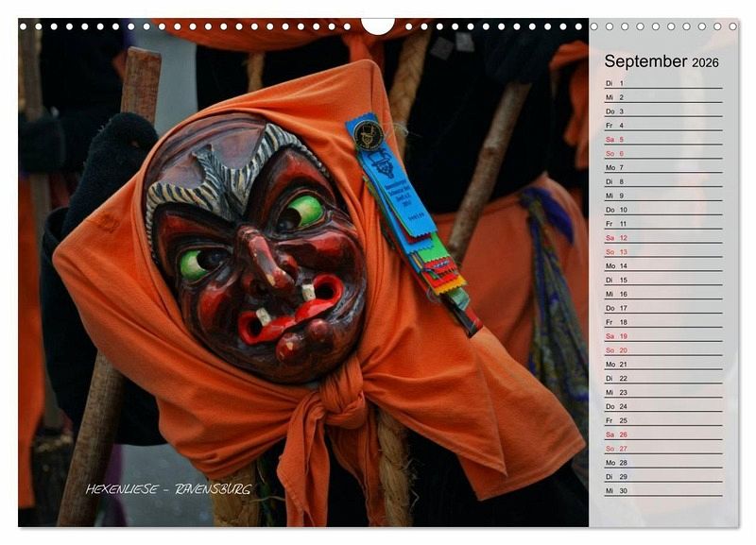Select the row Mi 2

tap(663, 97)
